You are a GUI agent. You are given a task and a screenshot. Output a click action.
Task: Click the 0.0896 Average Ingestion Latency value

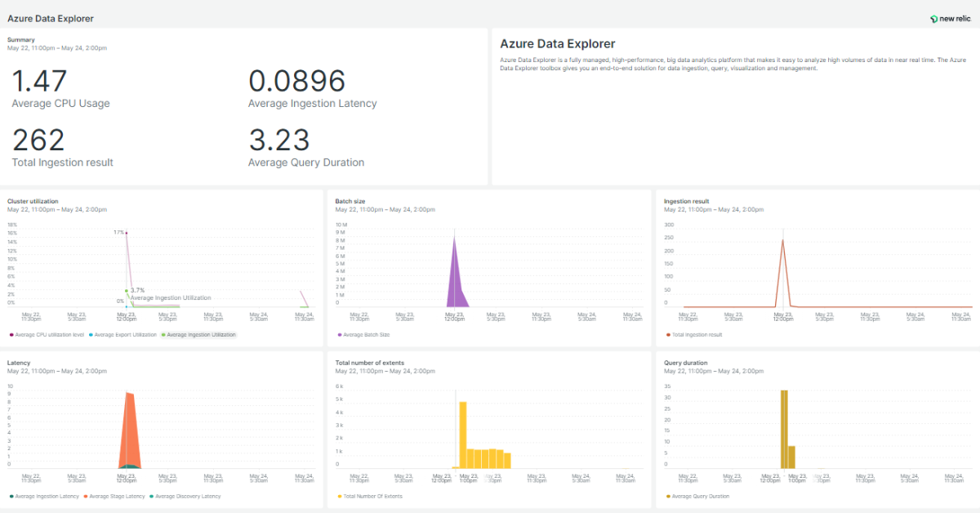(297, 81)
